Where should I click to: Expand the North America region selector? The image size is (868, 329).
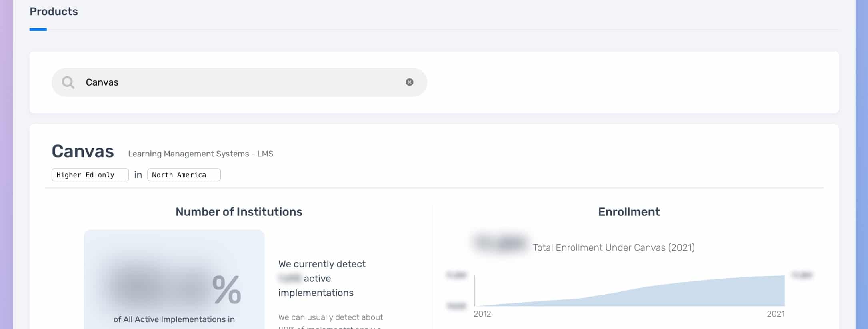pos(184,175)
